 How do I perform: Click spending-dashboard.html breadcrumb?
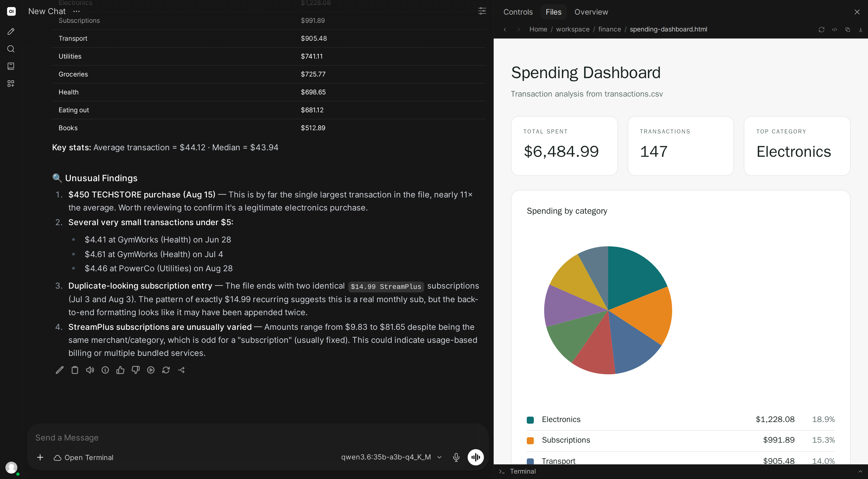point(668,29)
